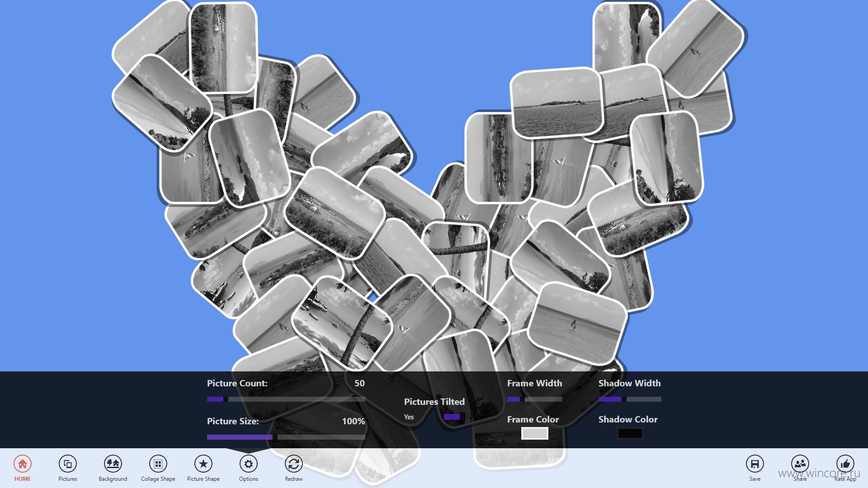868x488 pixels.
Task: Adjust the Shadow Width slider
Action: tap(630, 399)
